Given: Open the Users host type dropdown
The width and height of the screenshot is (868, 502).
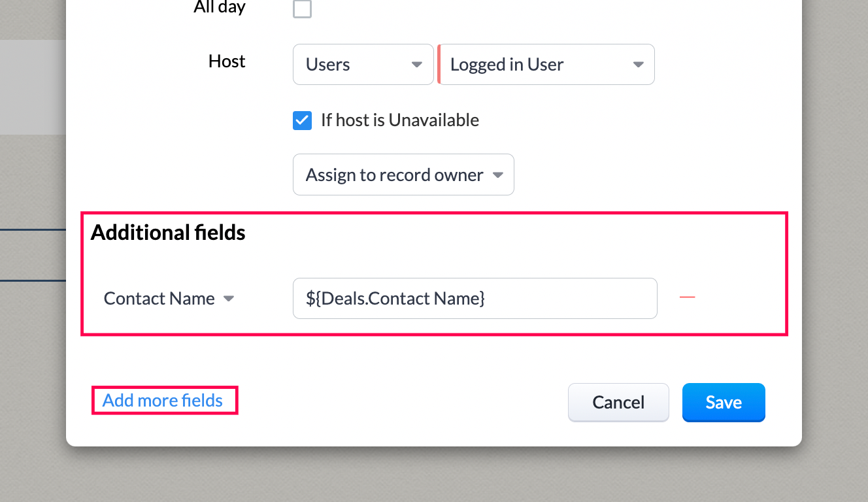Looking at the screenshot, I should tap(363, 64).
